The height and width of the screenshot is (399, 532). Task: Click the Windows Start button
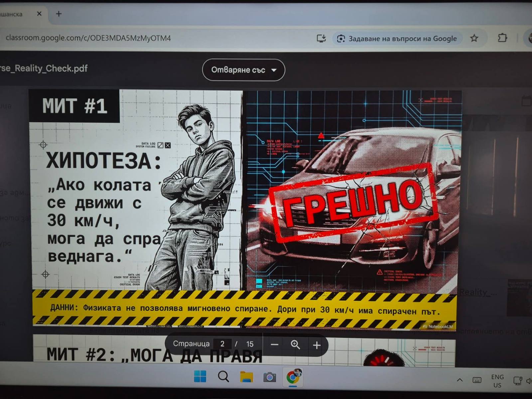(200, 377)
